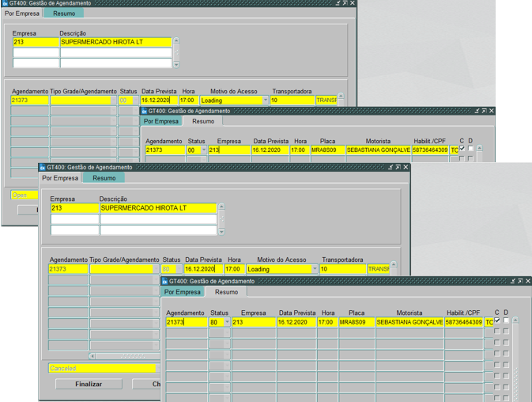532x402 pixels.
Task: Click Transportadora 10 field in the Canceled window
Action: 343,269
